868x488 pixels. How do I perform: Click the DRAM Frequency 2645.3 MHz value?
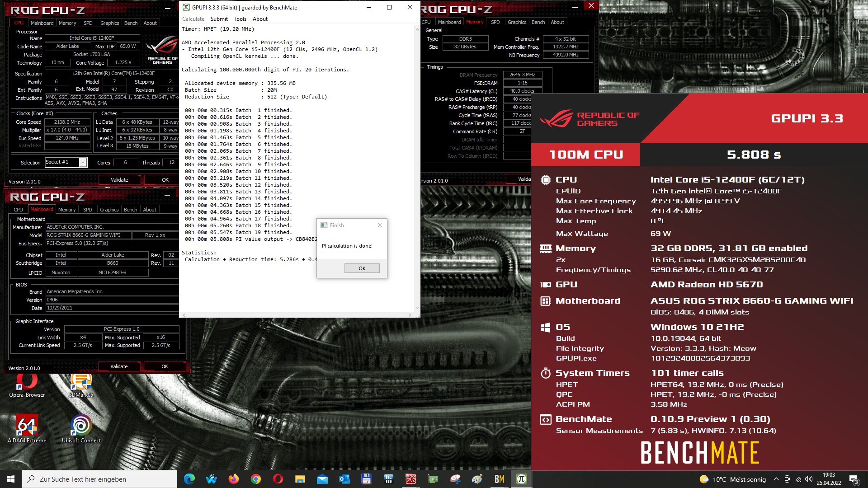tap(522, 75)
